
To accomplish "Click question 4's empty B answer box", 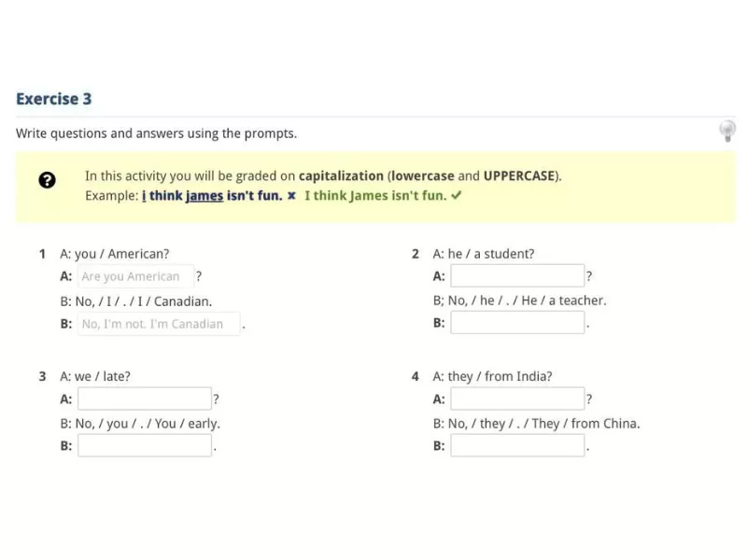I will click(x=518, y=445).
